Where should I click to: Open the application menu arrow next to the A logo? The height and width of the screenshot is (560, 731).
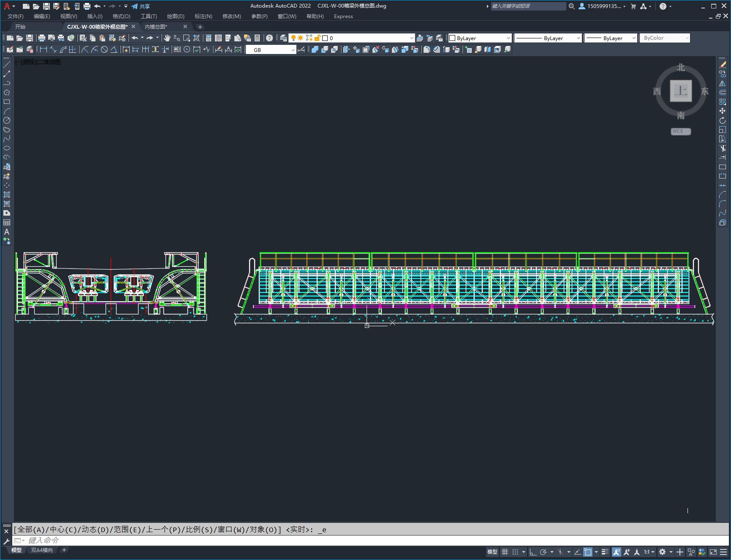click(x=14, y=6)
